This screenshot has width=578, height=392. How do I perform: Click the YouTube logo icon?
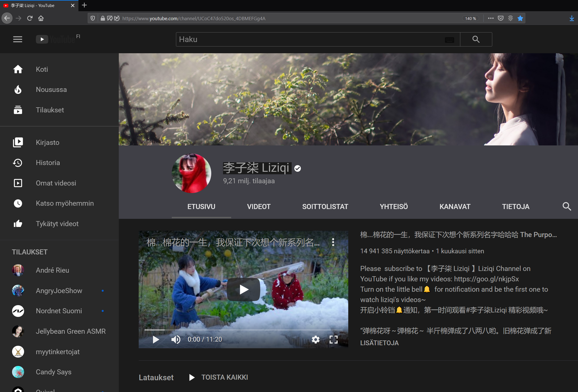click(x=42, y=39)
